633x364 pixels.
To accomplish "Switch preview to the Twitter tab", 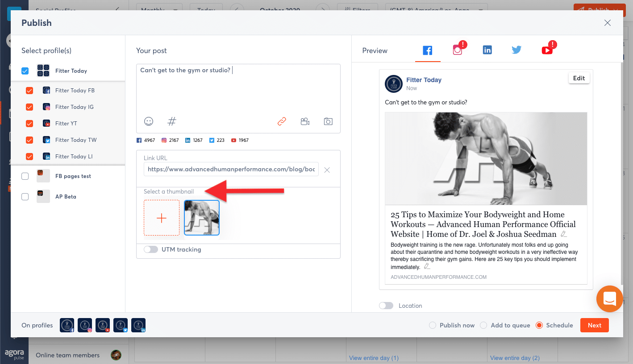I will click(x=517, y=50).
